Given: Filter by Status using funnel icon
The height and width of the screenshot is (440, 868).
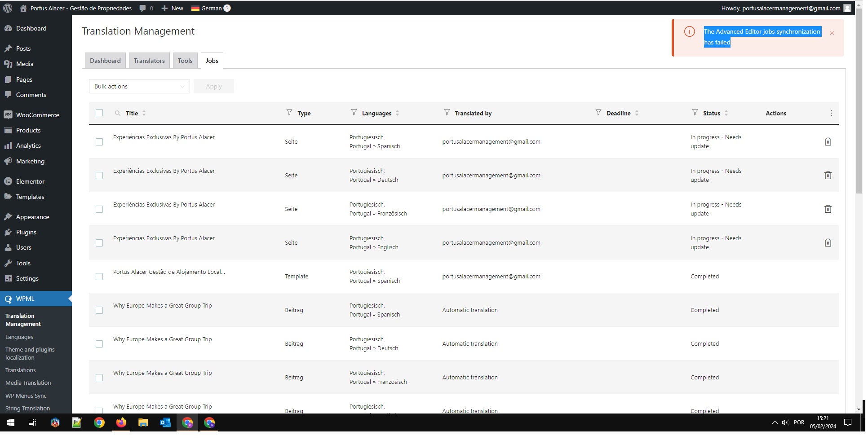Looking at the screenshot, I should click(x=695, y=112).
